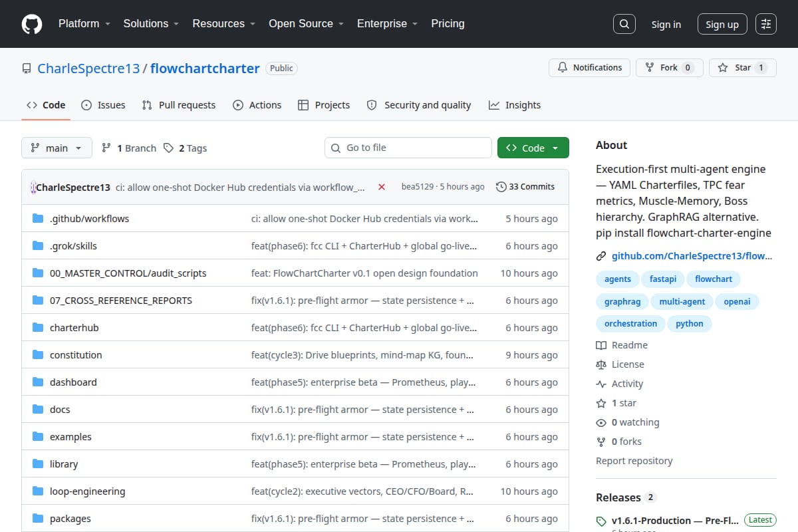Click folder icon for 00_MASTER_CONTROL/audit_scripts
This screenshot has height=532, width=798.
[x=38, y=273]
